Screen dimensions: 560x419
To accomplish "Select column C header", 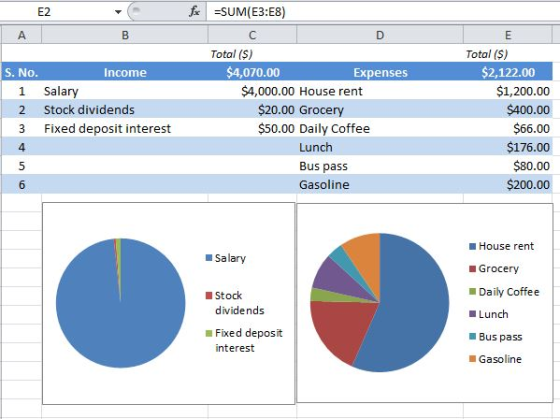I will (252, 35).
